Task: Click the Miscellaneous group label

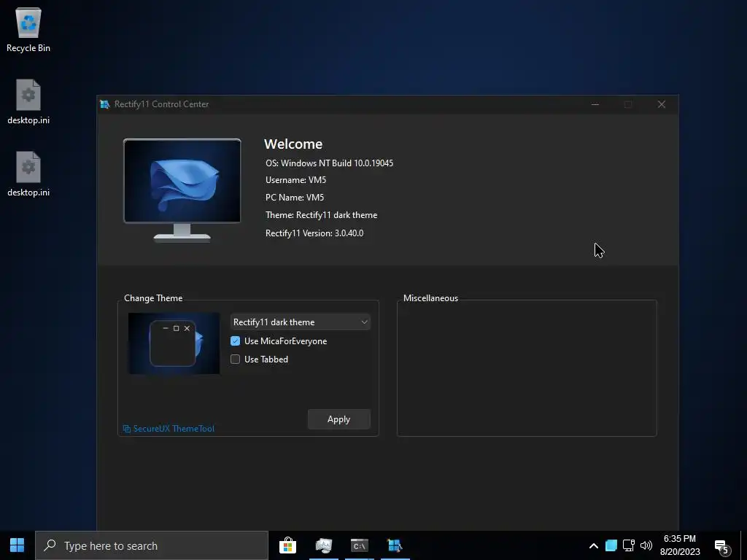Action: (430, 298)
